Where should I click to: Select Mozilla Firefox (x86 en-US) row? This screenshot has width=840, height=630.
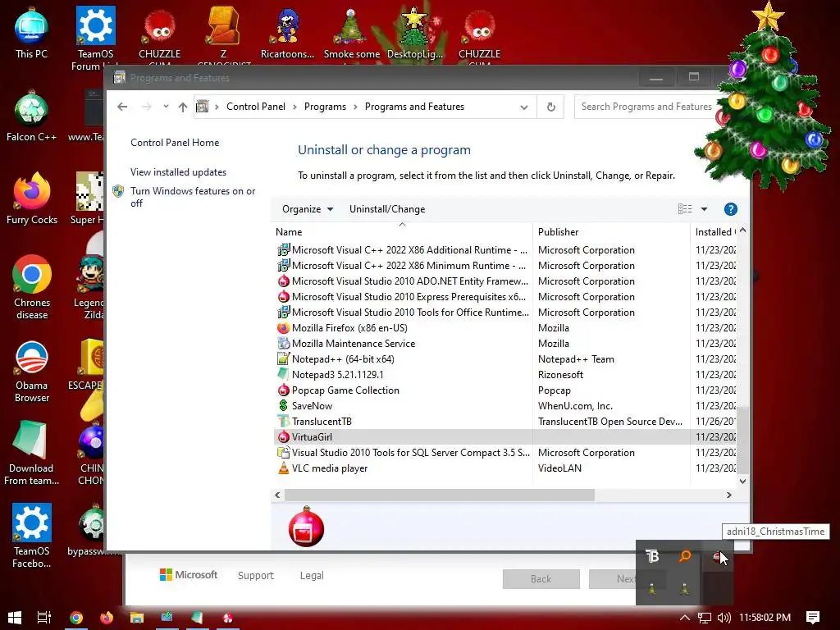pos(505,328)
